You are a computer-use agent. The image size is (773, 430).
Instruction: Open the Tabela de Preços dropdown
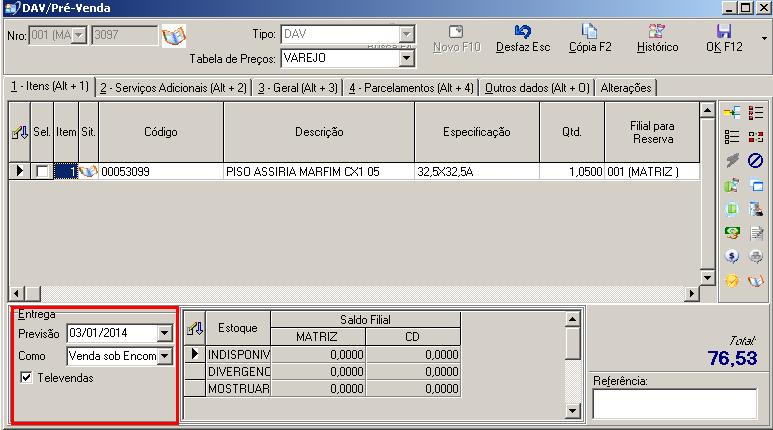pyautogui.click(x=406, y=58)
